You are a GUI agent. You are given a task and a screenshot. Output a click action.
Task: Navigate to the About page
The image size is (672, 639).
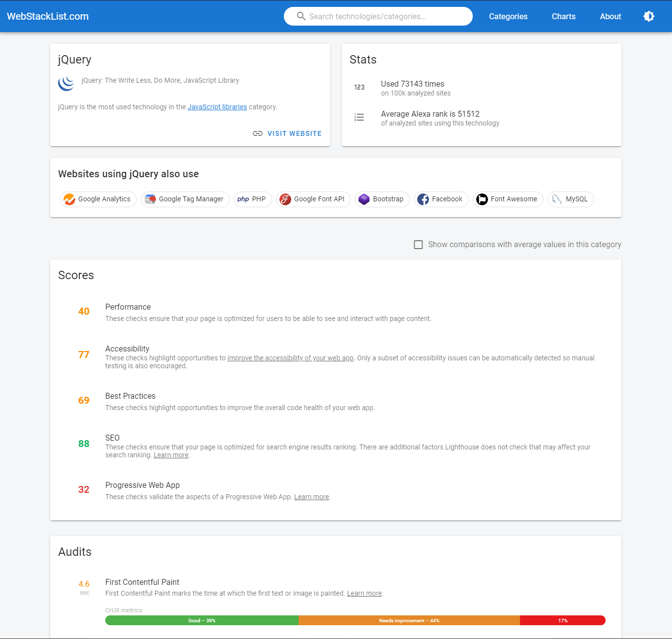tap(610, 16)
